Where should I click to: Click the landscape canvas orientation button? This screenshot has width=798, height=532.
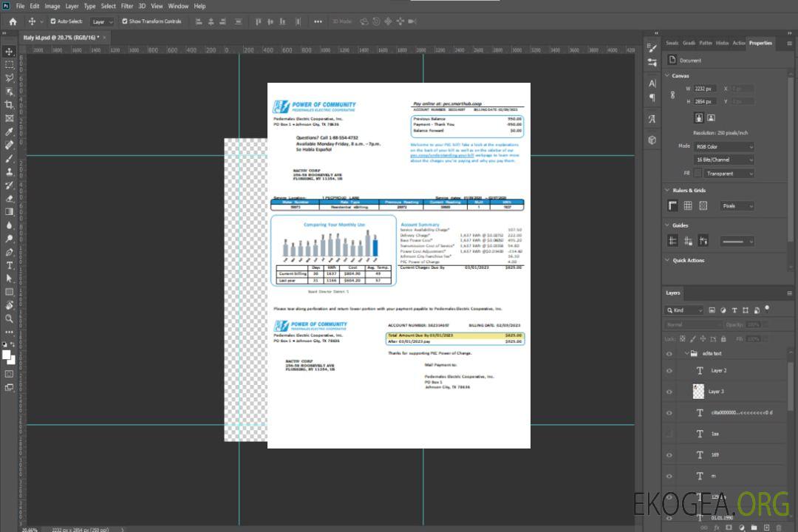(x=711, y=117)
